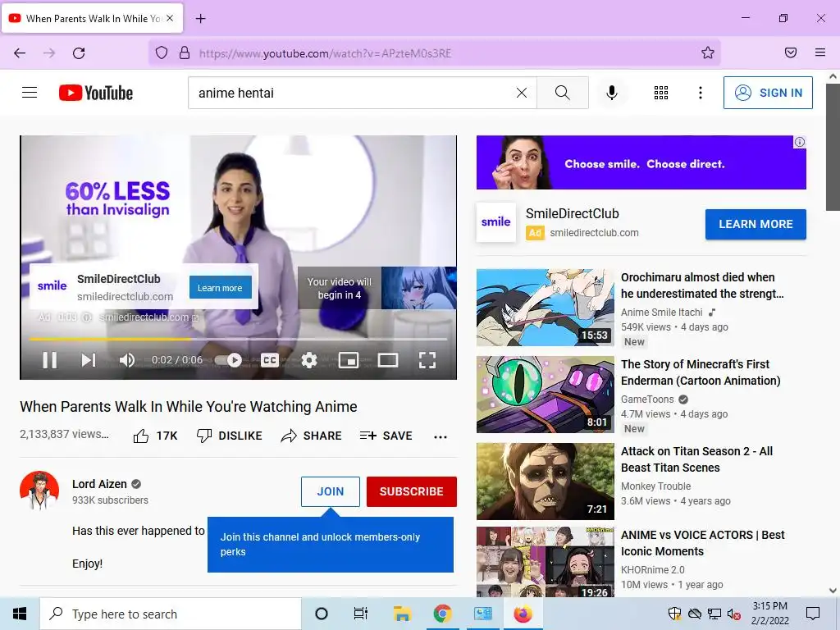840x630 pixels.
Task: Open smiledirectclub.com link in the sidebar ad
Action: coord(594,232)
